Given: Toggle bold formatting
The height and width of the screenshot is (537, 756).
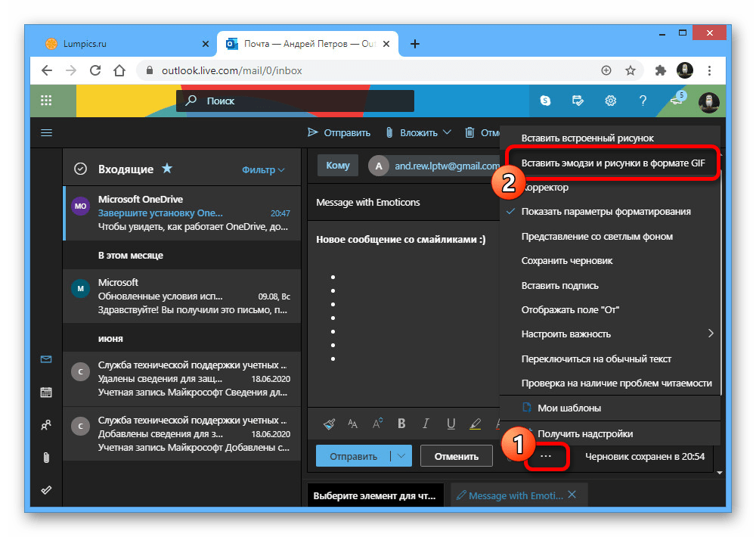Looking at the screenshot, I should pyautogui.click(x=401, y=424).
